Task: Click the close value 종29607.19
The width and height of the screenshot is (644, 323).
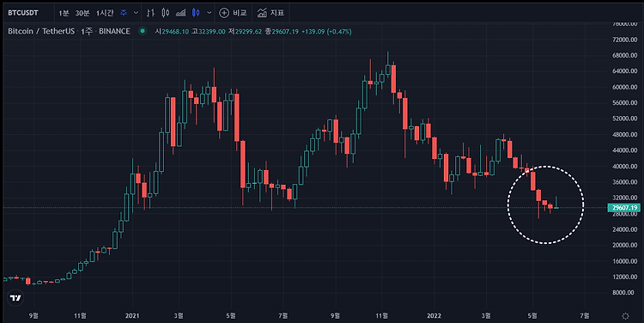Action: coord(282,32)
